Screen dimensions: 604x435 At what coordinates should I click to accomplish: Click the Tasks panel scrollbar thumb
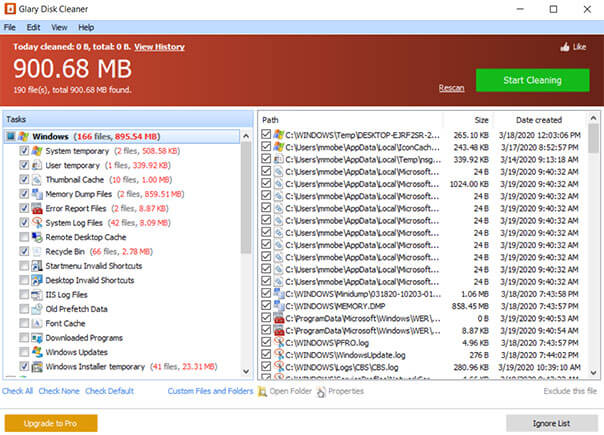coord(246,197)
